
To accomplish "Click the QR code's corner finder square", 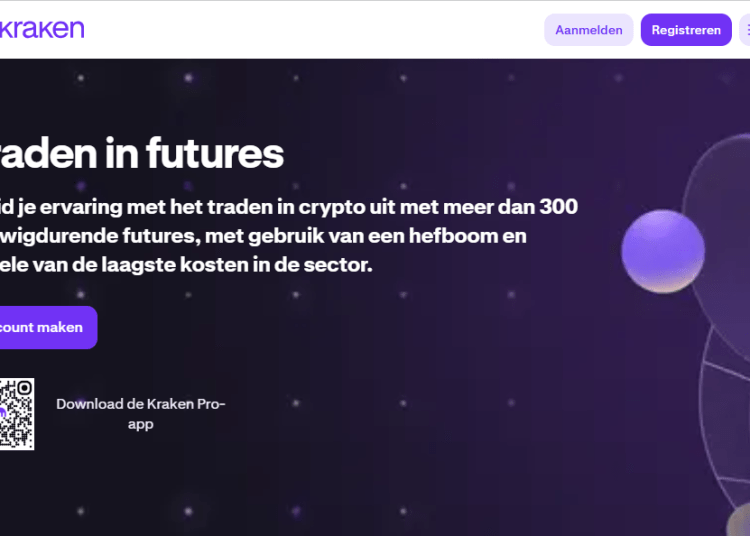I will (x=24, y=388).
